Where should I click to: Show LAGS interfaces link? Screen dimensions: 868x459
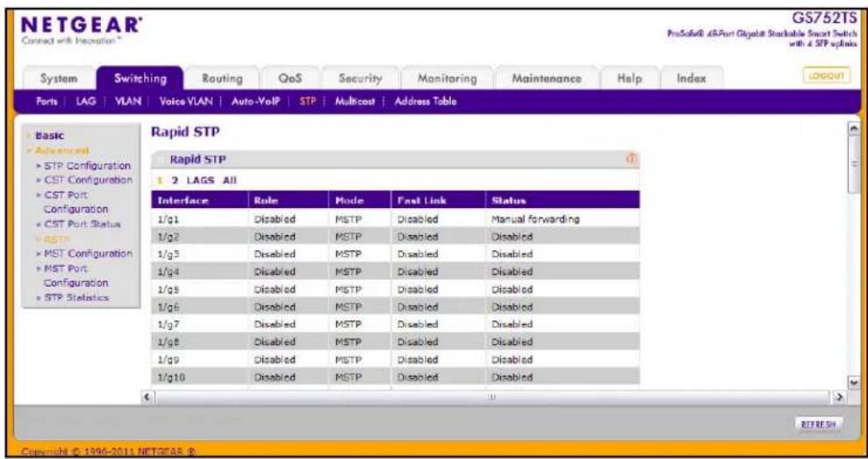coord(201,180)
